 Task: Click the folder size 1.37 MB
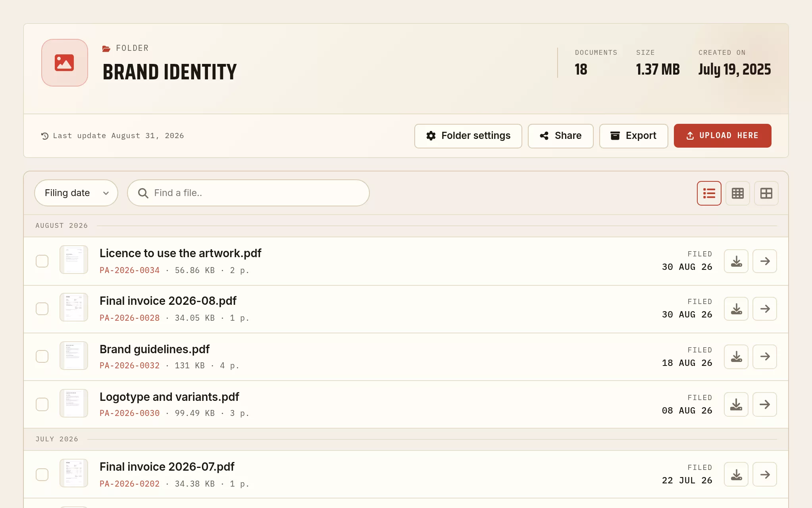pyautogui.click(x=658, y=69)
